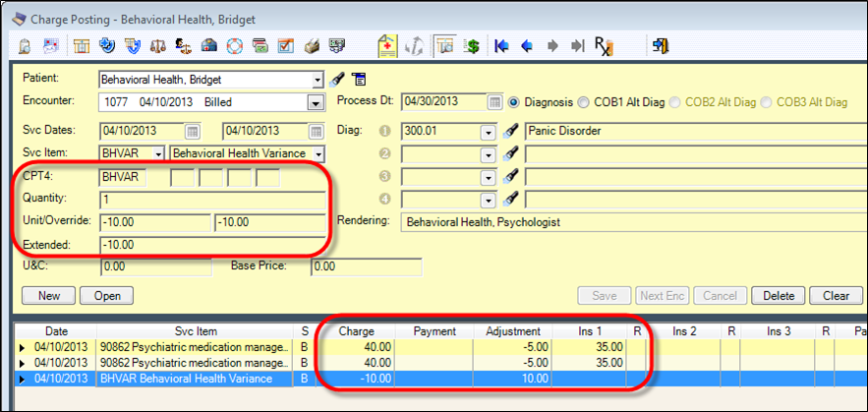Expand the Patient dropdown list
The width and height of the screenshot is (868, 412).
click(x=318, y=80)
